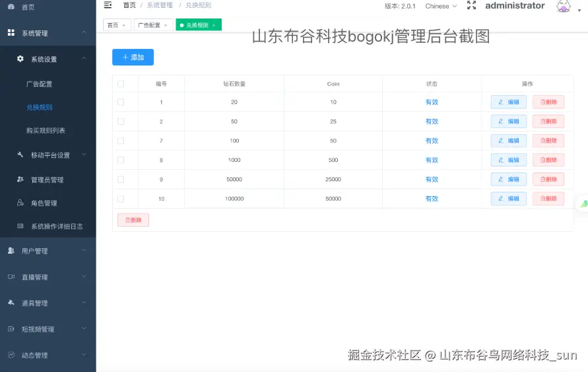Image resolution: width=588 pixels, height=372 pixels.
Task: Open 兑换规则 in the sidebar
Action: click(40, 107)
